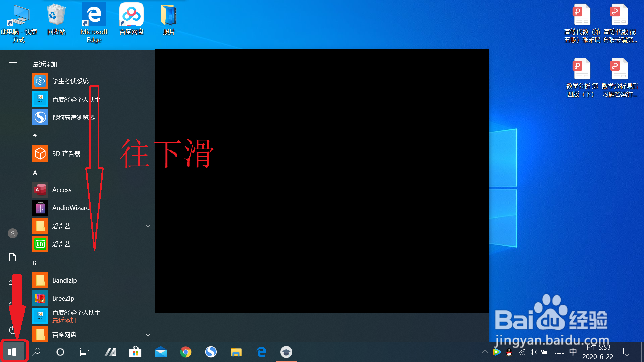Expand the Bandizip folder chevron

pyautogui.click(x=148, y=281)
